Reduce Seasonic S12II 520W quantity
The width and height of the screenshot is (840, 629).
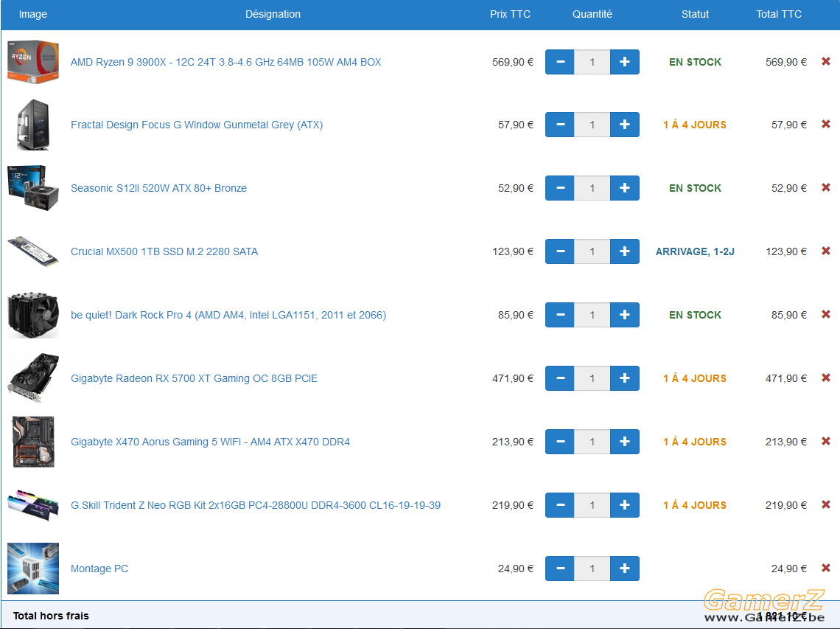click(x=560, y=188)
